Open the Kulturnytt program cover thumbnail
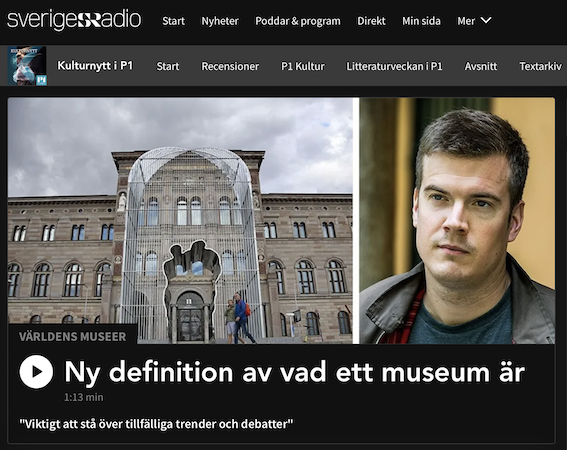 point(27,65)
